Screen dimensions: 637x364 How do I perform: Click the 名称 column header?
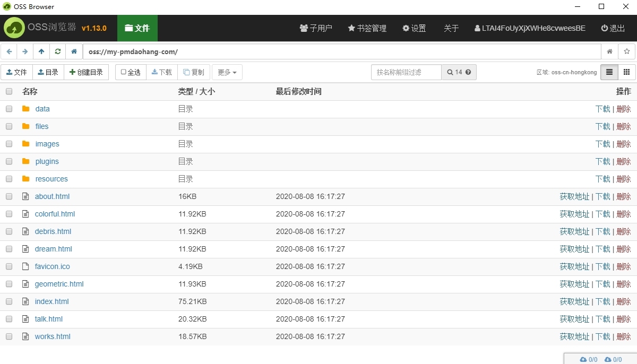pos(30,91)
